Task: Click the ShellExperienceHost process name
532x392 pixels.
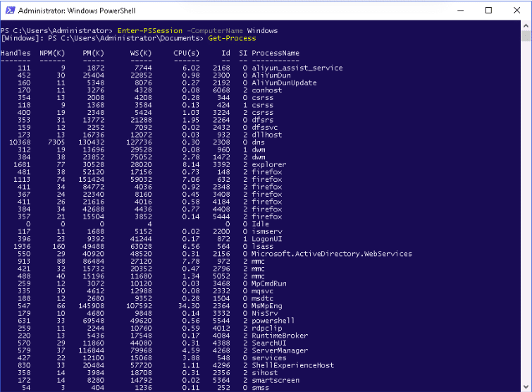Action: coord(293,365)
